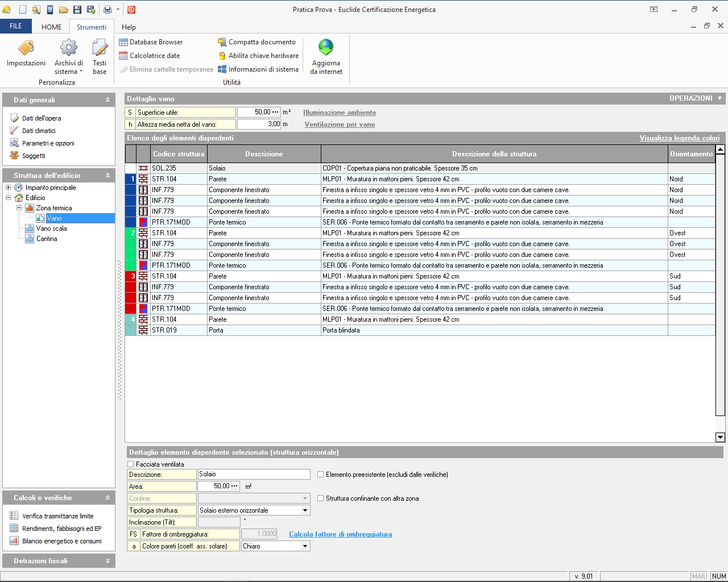The height and width of the screenshot is (582, 728).
Task: Tick Struttura confinante con altra zona
Action: point(321,498)
